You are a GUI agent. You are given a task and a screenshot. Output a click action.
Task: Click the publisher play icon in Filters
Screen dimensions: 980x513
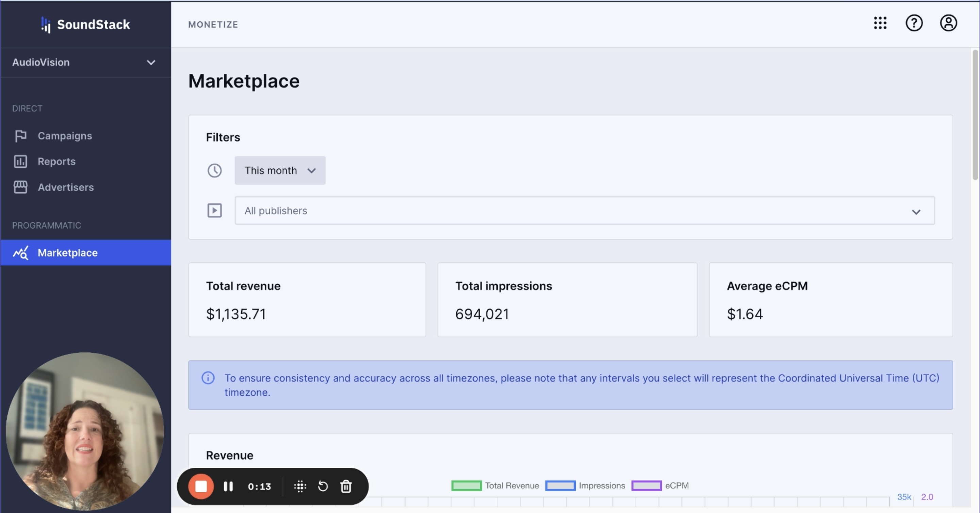pyautogui.click(x=215, y=210)
